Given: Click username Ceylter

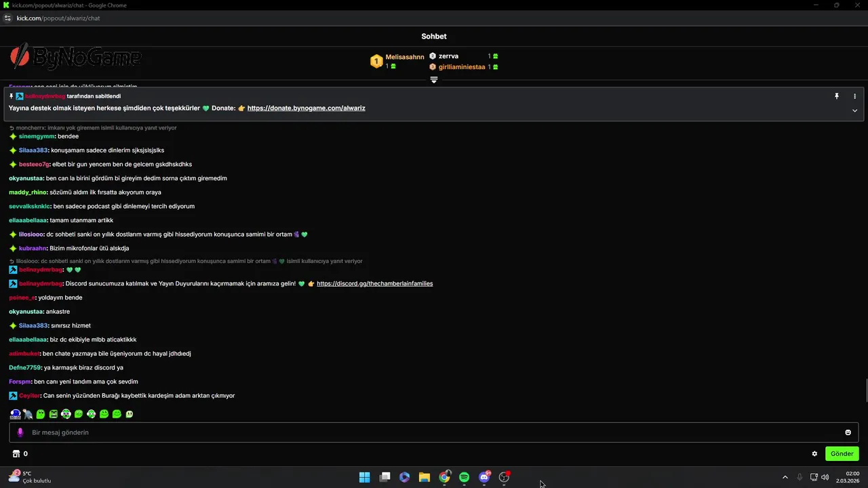Looking at the screenshot, I should coord(29,396).
